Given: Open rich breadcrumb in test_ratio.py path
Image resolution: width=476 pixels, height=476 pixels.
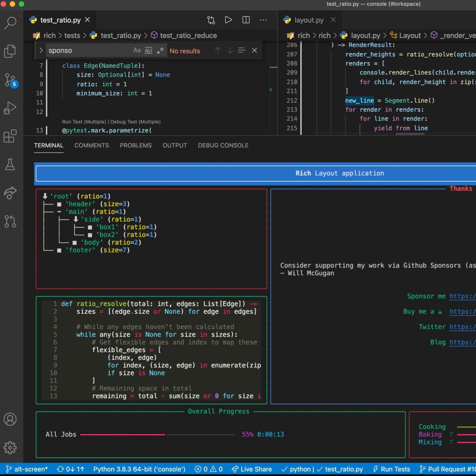Looking at the screenshot, I should coord(49,36).
